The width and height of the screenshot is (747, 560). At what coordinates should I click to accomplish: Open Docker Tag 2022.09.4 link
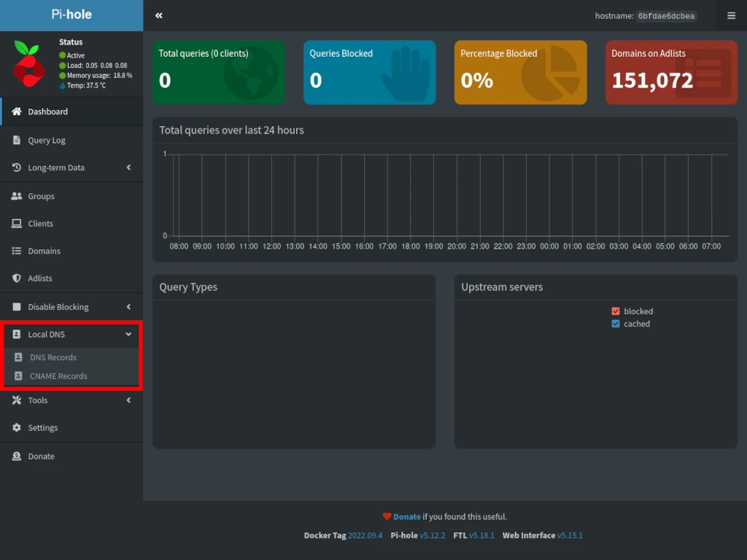click(x=365, y=535)
